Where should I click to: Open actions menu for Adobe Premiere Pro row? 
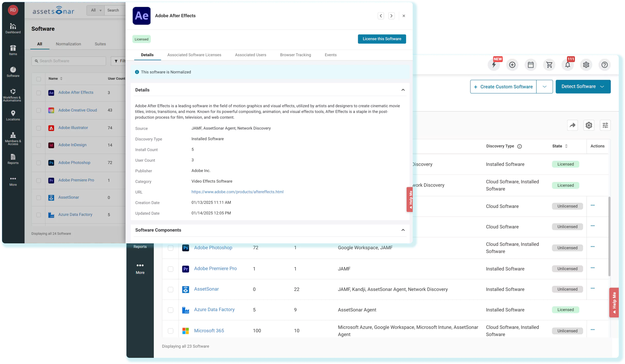593,268
